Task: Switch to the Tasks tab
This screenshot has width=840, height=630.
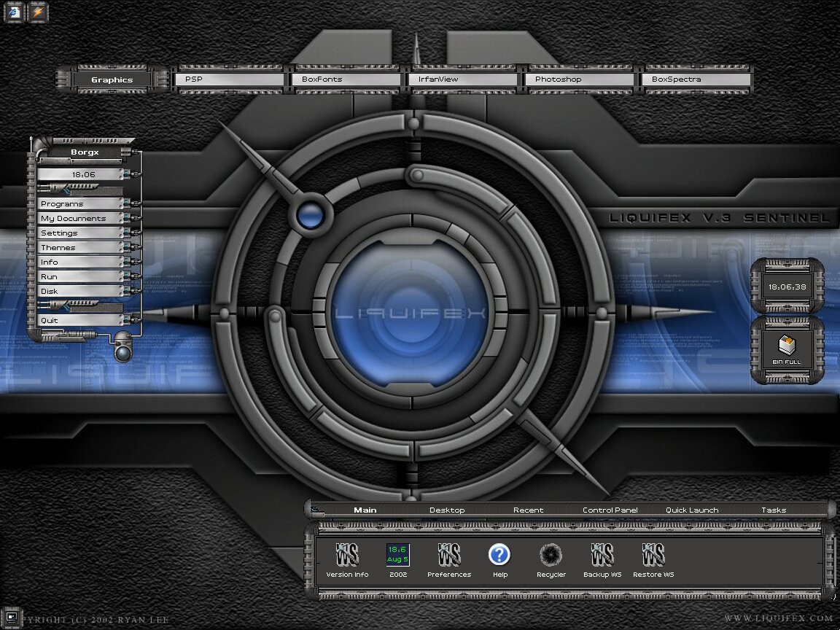Action: (x=774, y=510)
